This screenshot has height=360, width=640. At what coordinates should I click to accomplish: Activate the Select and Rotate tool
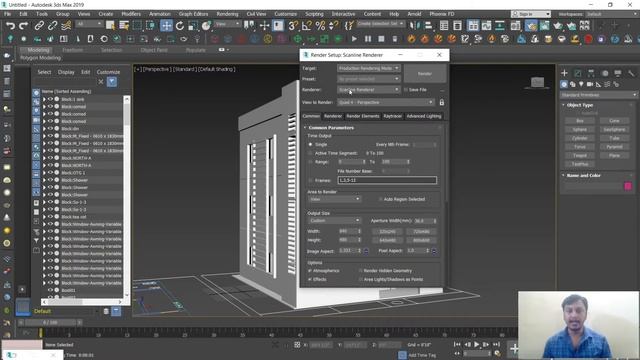(180, 26)
